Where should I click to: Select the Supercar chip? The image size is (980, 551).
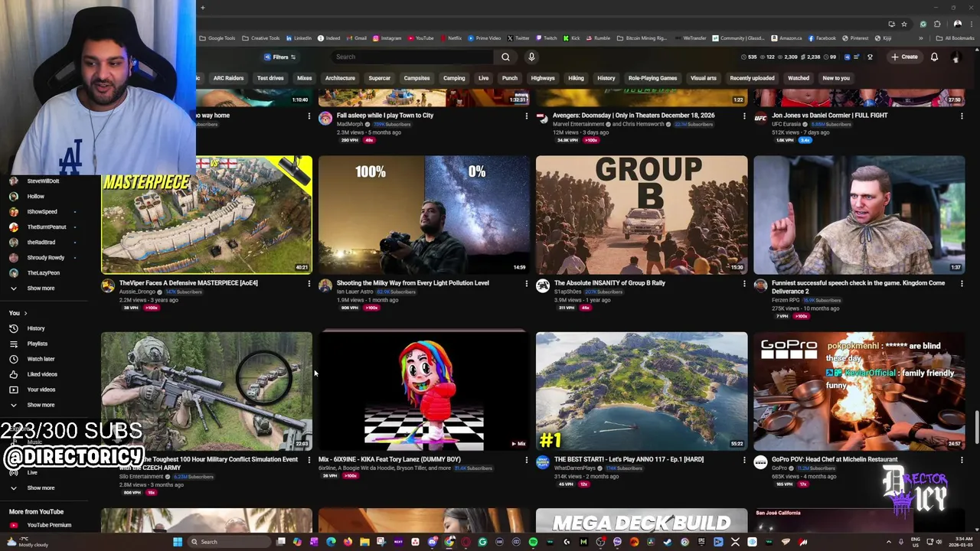[x=379, y=78]
